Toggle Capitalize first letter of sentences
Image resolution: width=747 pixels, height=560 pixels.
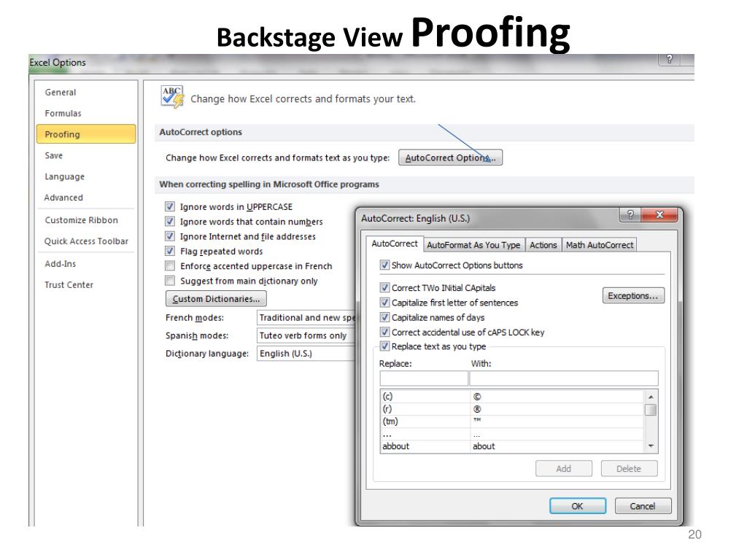(384, 303)
